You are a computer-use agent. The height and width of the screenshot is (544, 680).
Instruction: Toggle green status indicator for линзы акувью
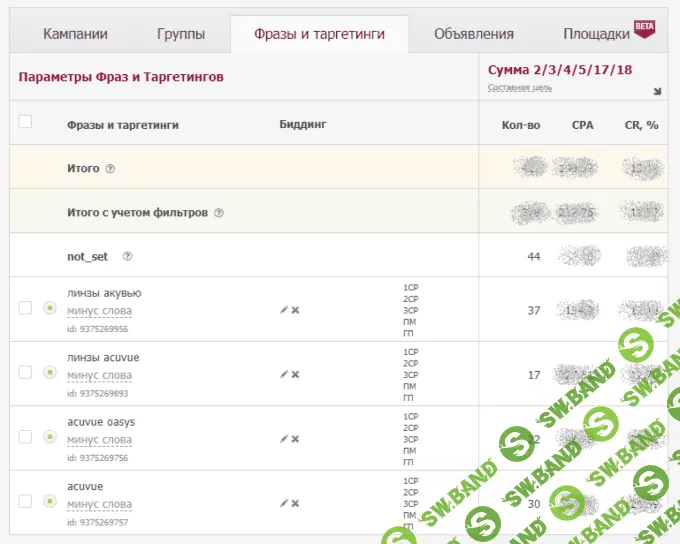coord(49,308)
